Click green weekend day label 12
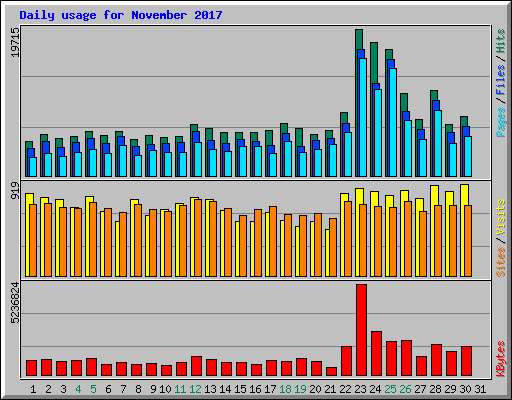 (x=195, y=389)
